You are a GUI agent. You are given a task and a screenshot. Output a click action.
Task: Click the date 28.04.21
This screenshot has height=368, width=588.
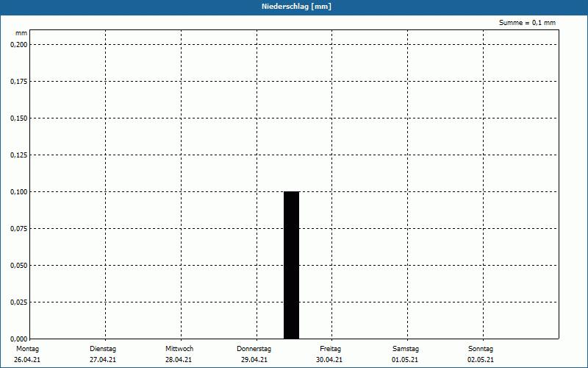(179, 360)
